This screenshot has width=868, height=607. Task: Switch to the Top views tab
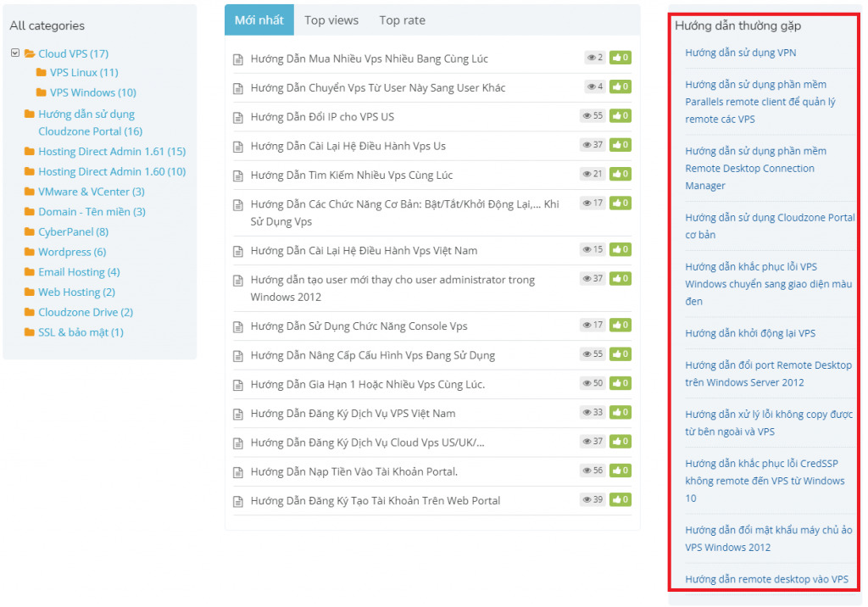pos(331,20)
